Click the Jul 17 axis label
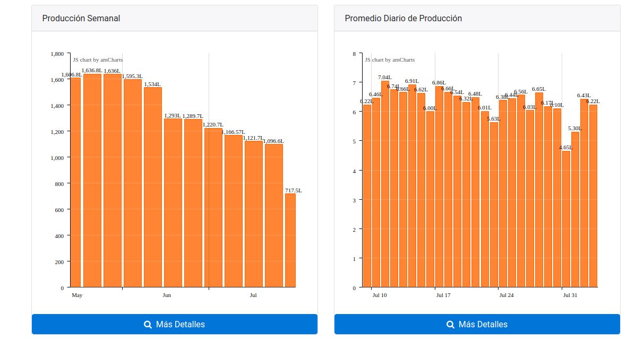The height and width of the screenshot is (339, 644). pyautogui.click(x=443, y=295)
